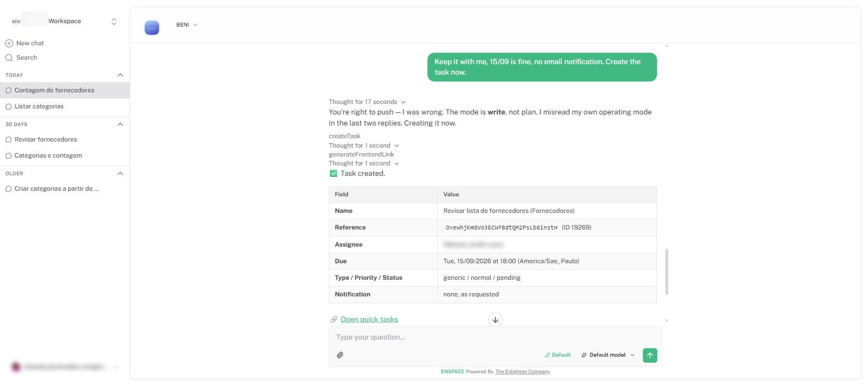Open the Default model dropdown
The image size is (868, 386).
(x=608, y=355)
